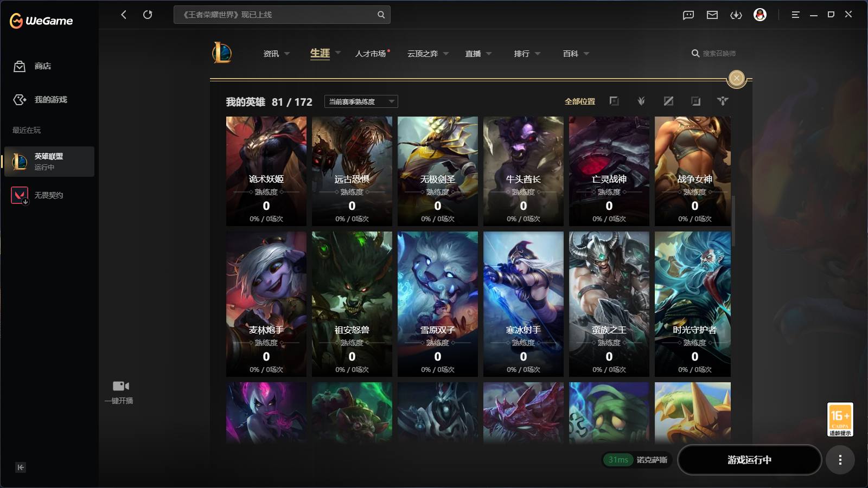Screen dimensions: 868x488
Task: Open the mail inbox icon
Action: (712, 15)
